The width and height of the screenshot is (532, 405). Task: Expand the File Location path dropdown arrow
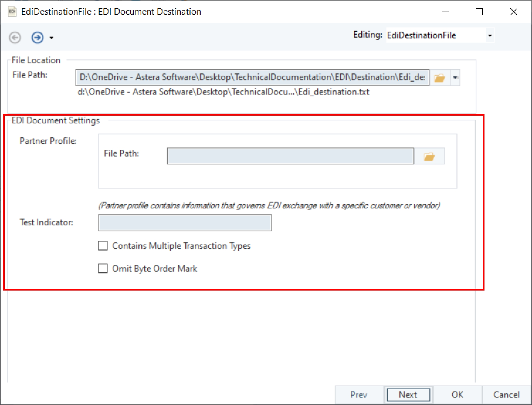coord(455,77)
